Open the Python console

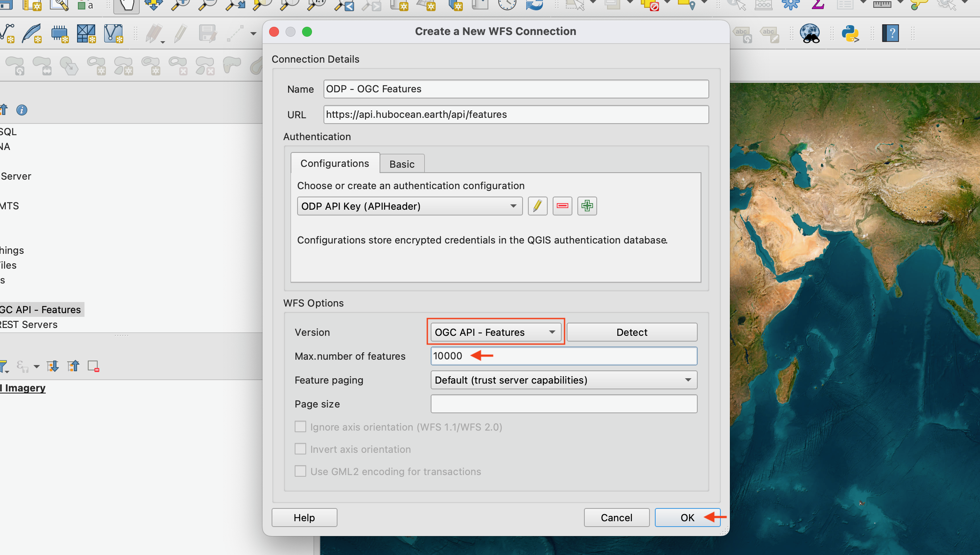click(851, 33)
